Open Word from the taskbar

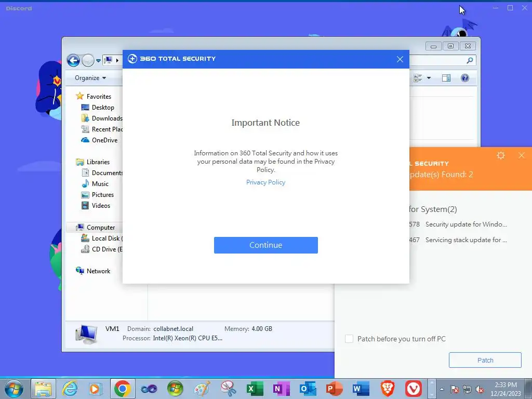(361, 389)
